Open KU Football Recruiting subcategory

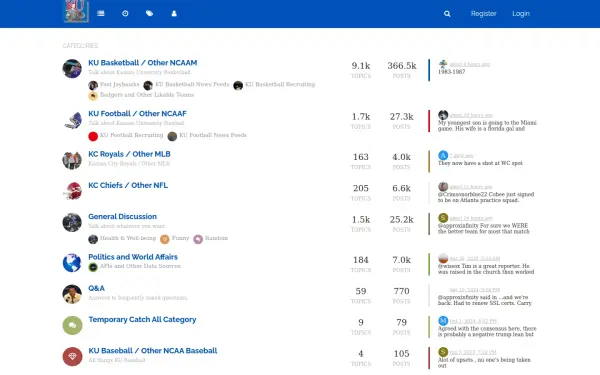click(x=131, y=135)
